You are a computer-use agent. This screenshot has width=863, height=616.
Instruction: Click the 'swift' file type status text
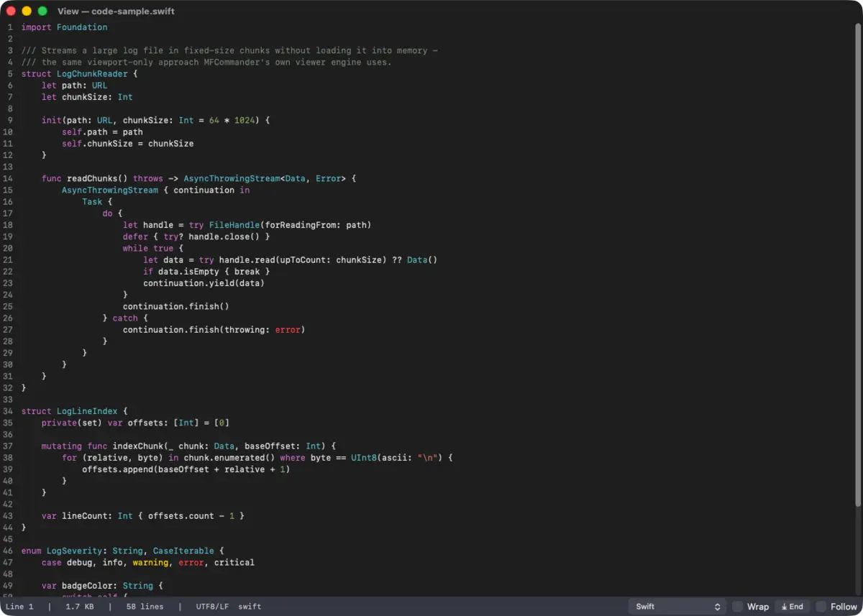(x=250, y=607)
